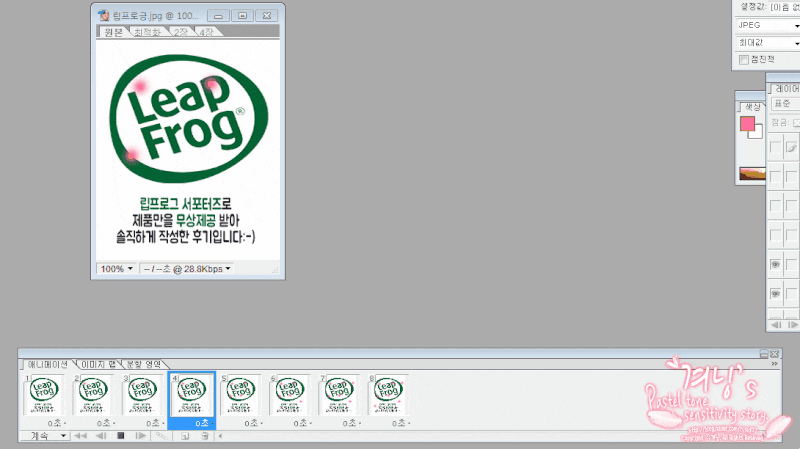The height and width of the screenshot is (449, 800).
Task: Select animation frame 4 thumbnail
Action: 192,395
